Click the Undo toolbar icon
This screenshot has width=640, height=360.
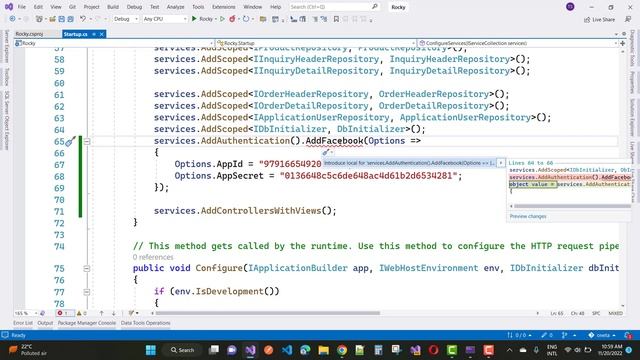point(83,19)
